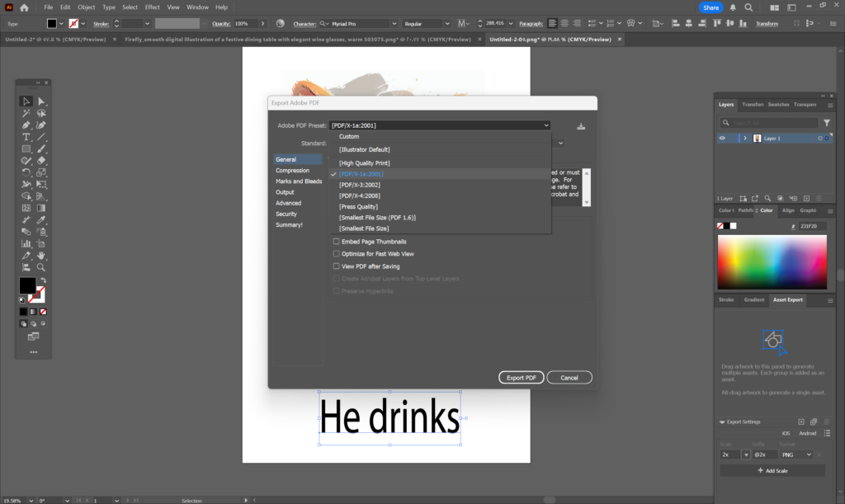Open the Opacity value flyout arrow
The image size is (845, 504).
[x=262, y=24]
